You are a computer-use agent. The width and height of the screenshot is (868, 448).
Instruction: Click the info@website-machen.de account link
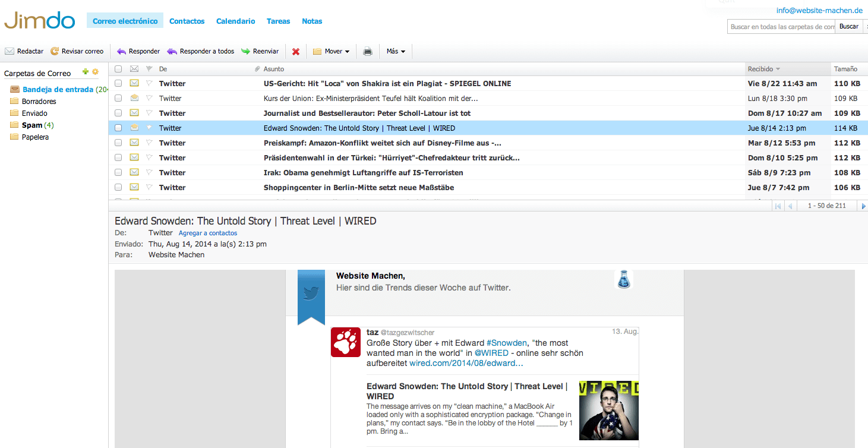[x=819, y=10]
